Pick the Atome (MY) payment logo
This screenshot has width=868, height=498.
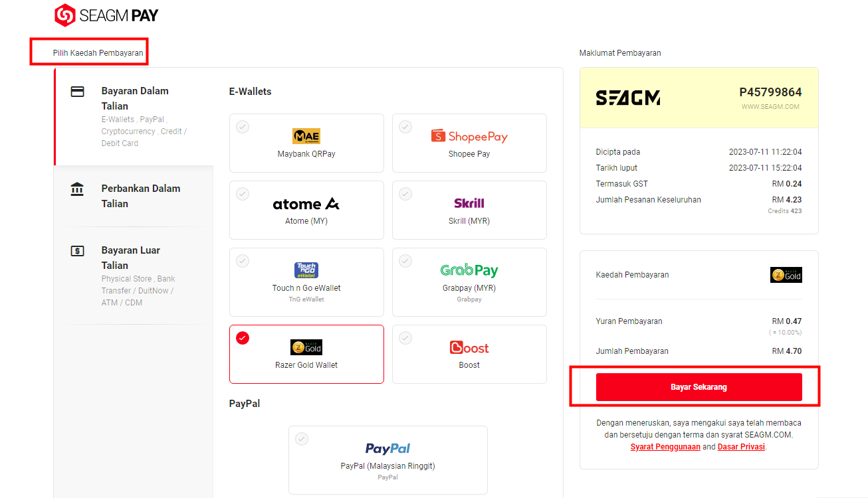point(306,203)
